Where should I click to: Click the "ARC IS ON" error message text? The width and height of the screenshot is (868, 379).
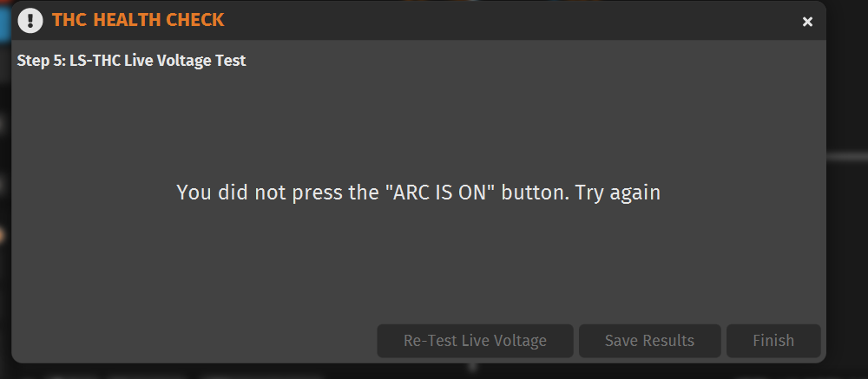tap(418, 193)
